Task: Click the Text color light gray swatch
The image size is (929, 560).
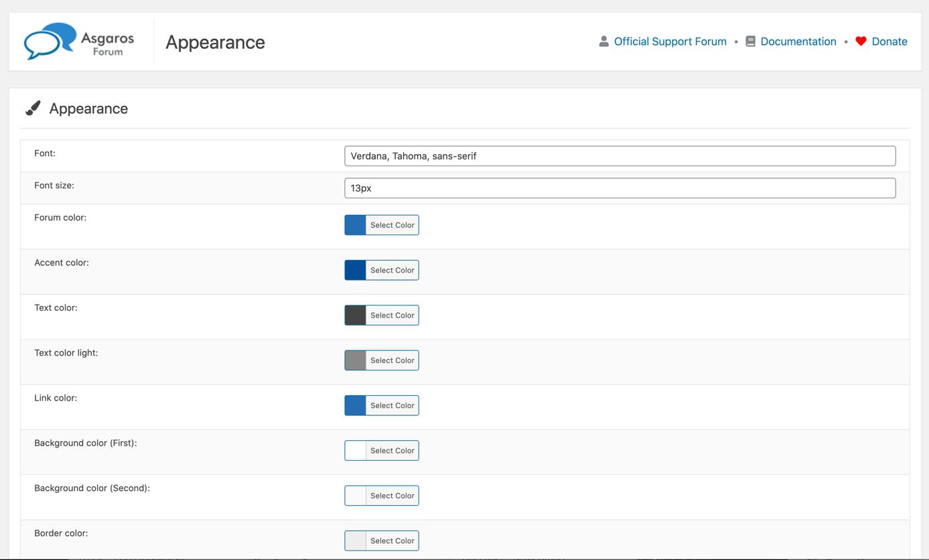Action: point(356,360)
